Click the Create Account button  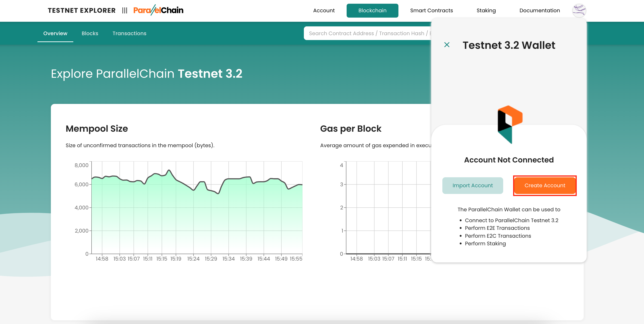(x=545, y=185)
